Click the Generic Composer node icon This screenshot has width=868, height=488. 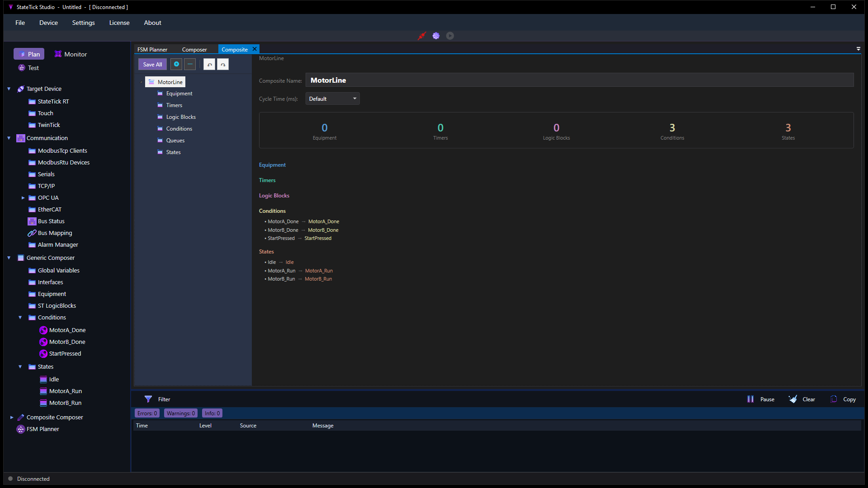[21, 258]
